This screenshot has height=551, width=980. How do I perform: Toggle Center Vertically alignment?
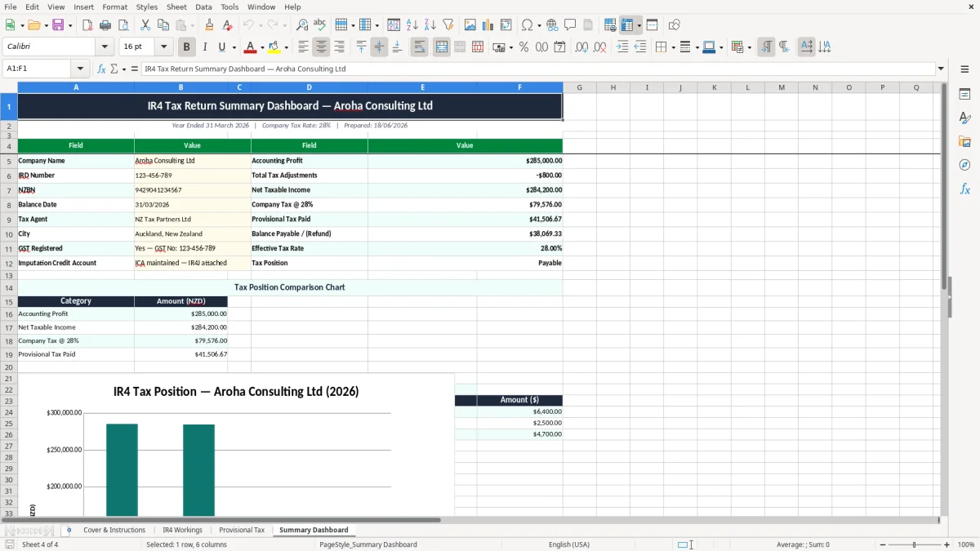[x=379, y=47]
